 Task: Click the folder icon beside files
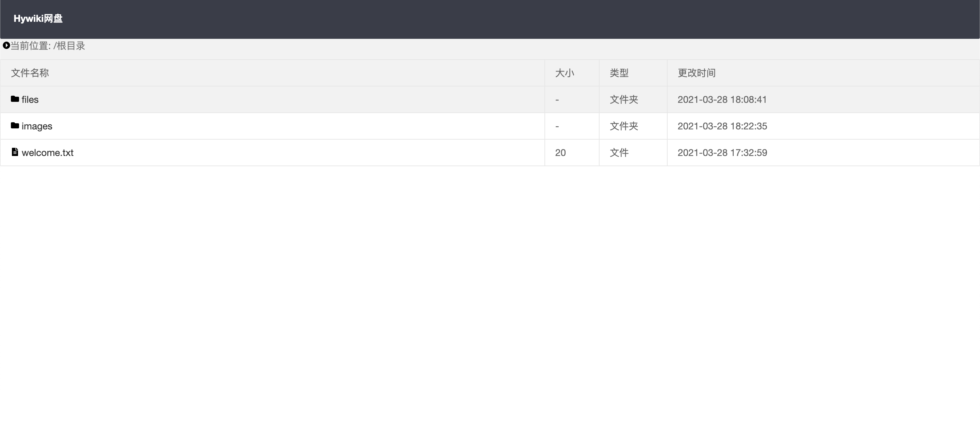15,99
